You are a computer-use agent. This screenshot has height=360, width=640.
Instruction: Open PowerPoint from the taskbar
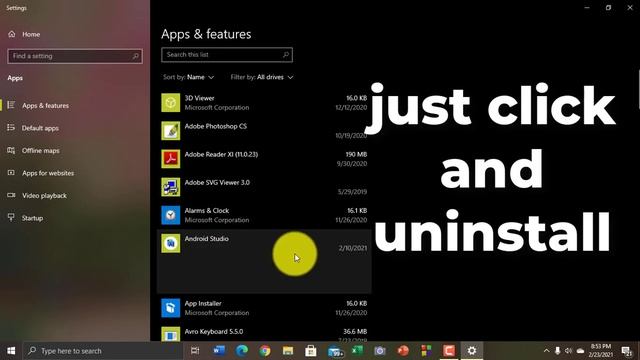[x=403, y=351]
